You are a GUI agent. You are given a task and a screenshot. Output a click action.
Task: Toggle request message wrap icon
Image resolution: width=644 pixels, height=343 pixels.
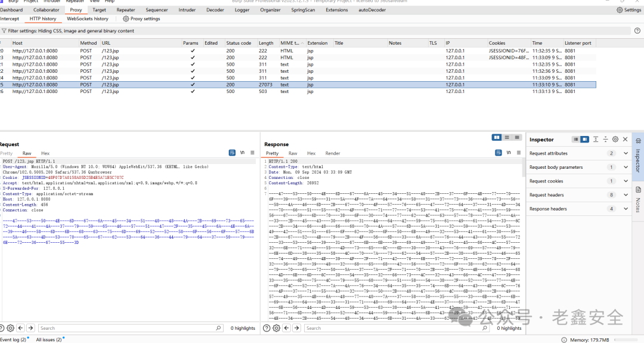(232, 152)
